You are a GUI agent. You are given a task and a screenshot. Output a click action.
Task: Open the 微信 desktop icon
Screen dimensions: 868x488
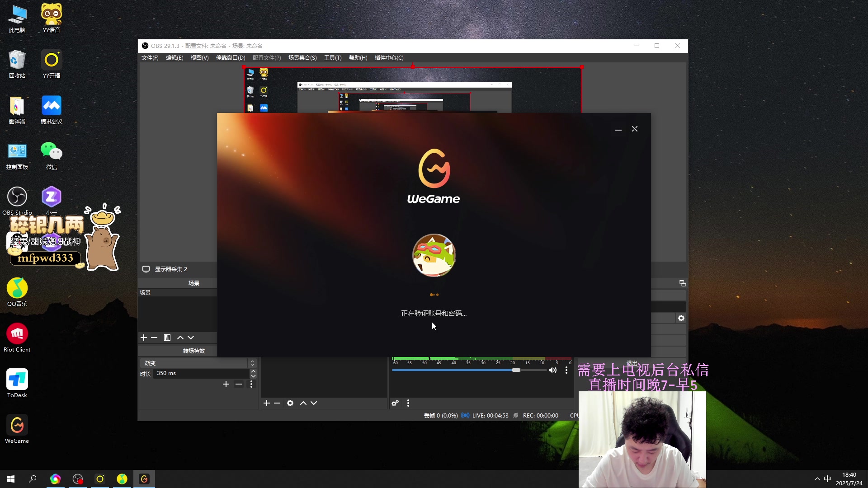pos(52,156)
